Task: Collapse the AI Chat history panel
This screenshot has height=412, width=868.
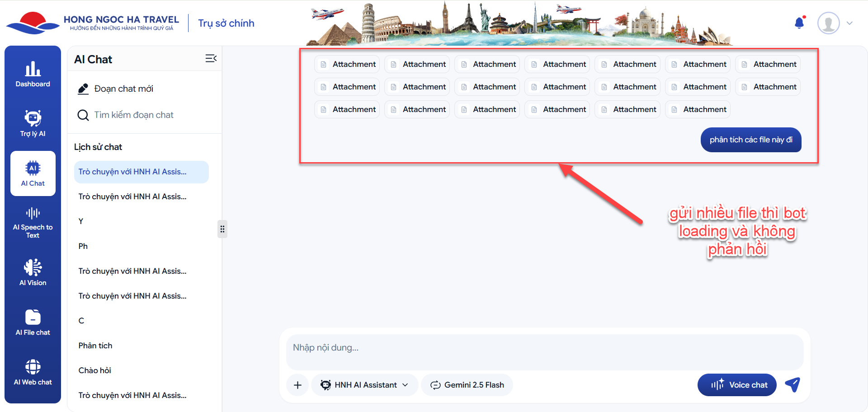Action: (x=211, y=59)
